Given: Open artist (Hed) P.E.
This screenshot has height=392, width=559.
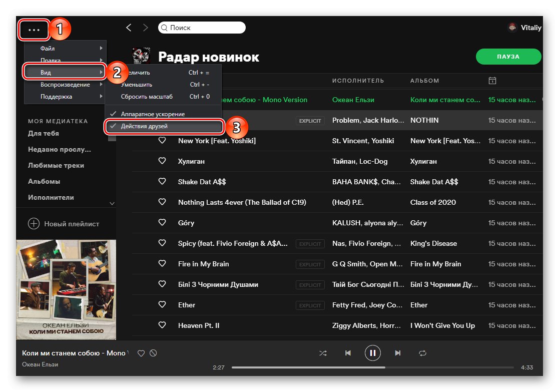Looking at the screenshot, I should pos(348,202).
